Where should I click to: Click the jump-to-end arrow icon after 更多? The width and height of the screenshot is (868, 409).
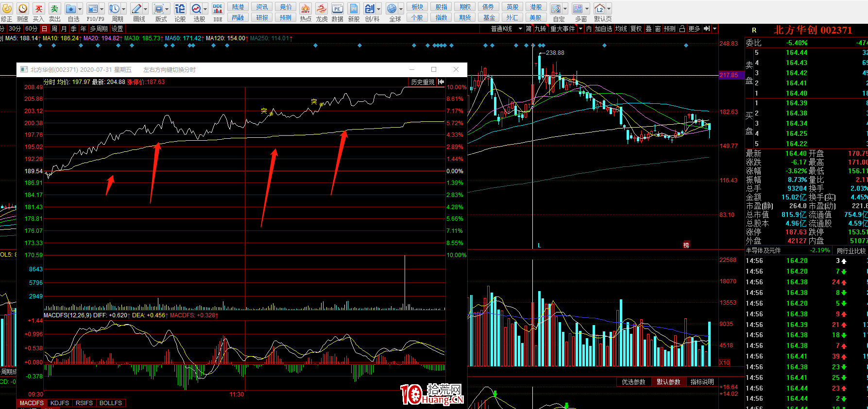point(707,29)
